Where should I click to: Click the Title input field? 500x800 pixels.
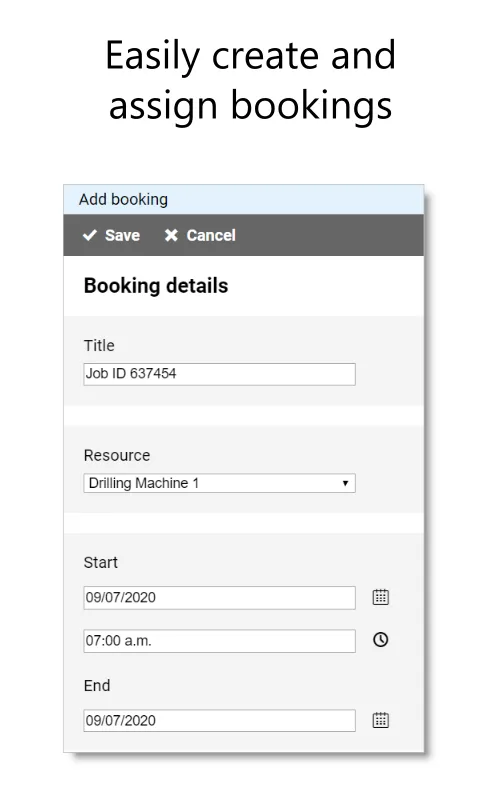tap(219, 374)
